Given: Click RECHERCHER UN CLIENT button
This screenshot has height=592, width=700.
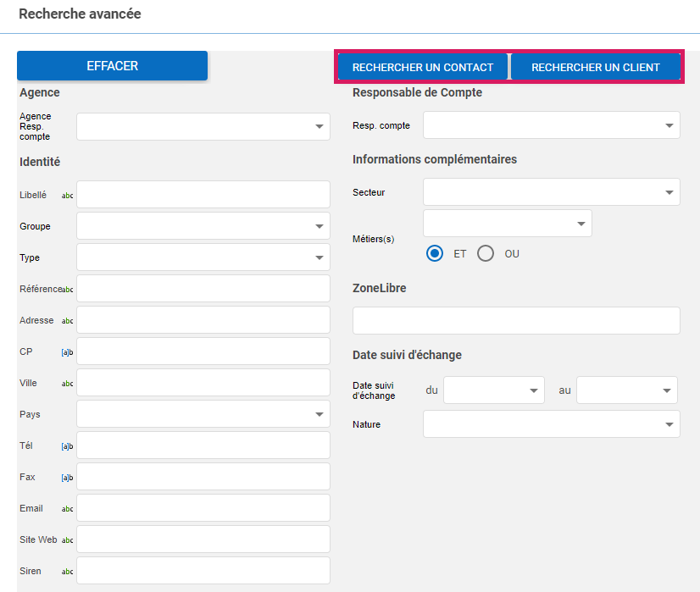Looking at the screenshot, I should point(595,67).
